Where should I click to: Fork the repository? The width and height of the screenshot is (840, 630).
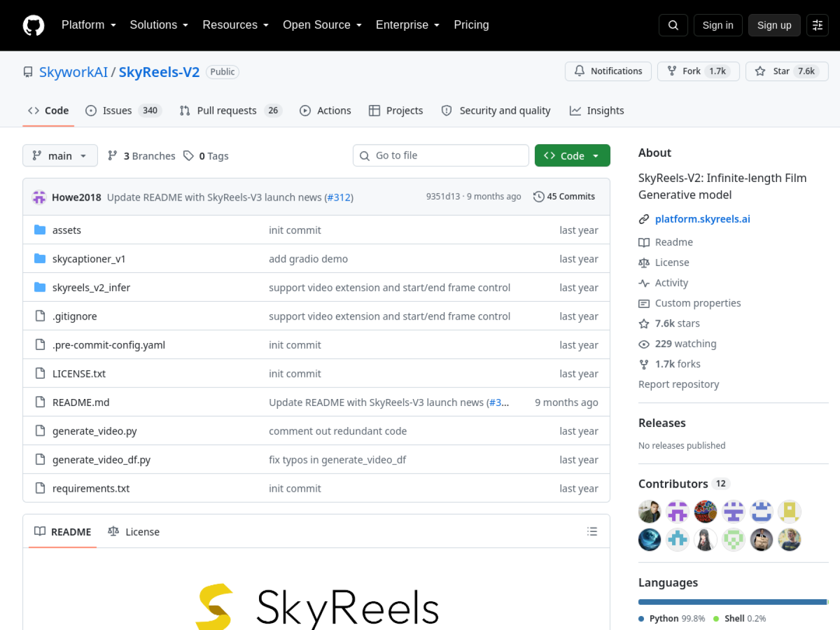tap(698, 71)
